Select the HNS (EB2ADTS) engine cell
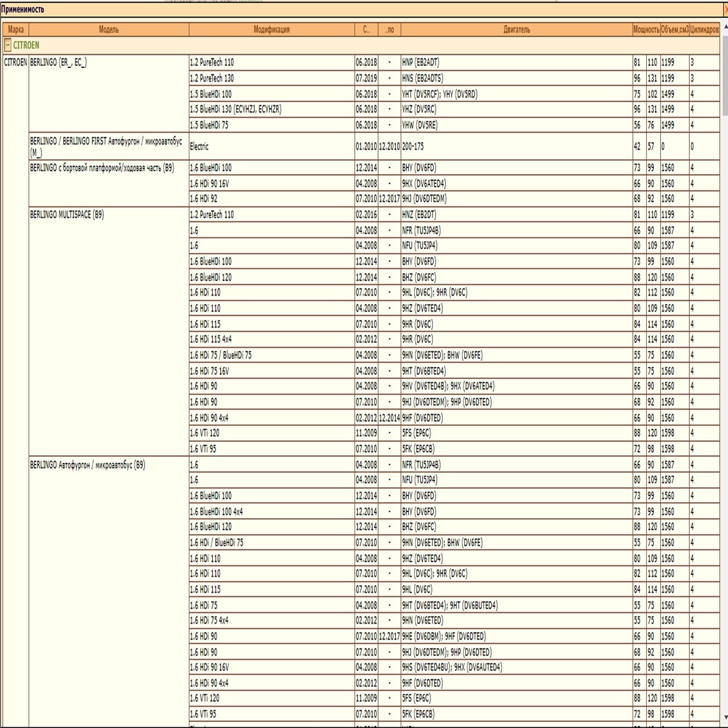Image resolution: width=728 pixels, height=728 pixels. [x=422, y=78]
